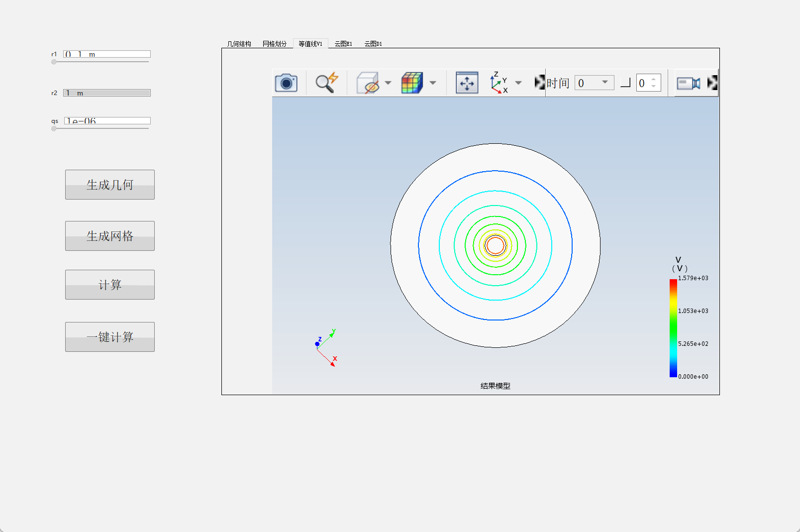Click the toolbar overflow arrow after axis icon
This screenshot has height=532, width=800.
click(x=539, y=82)
